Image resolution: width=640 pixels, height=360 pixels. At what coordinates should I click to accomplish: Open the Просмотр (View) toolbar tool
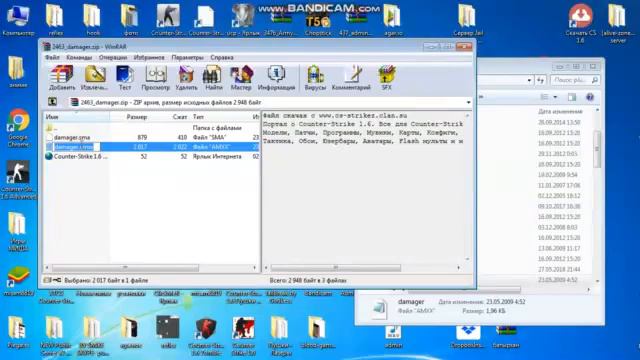tap(156, 78)
